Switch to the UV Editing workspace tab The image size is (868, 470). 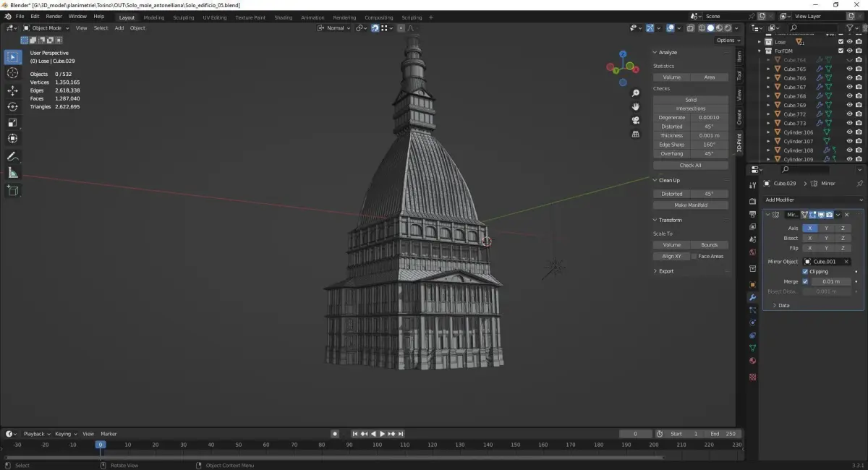tap(214, 17)
